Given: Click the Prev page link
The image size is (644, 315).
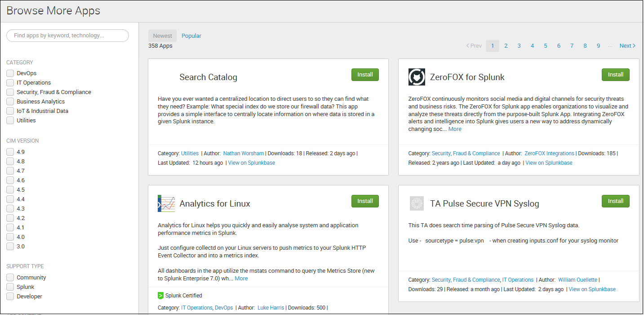Looking at the screenshot, I should [474, 46].
